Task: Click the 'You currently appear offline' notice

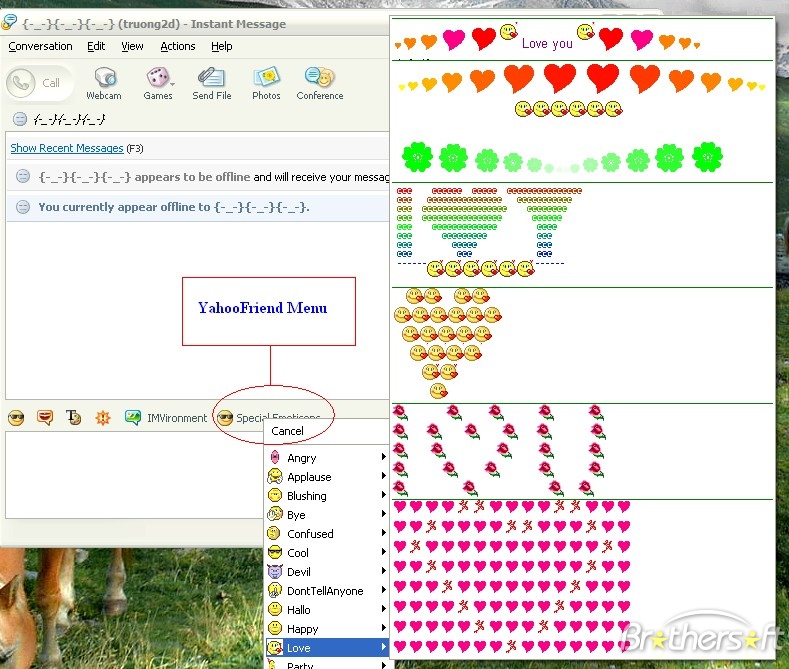Action: 198,207
